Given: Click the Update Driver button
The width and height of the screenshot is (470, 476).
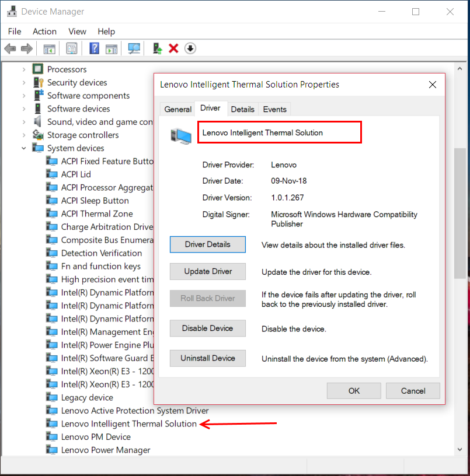Looking at the screenshot, I should pyautogui.click(x=208, y=271).
